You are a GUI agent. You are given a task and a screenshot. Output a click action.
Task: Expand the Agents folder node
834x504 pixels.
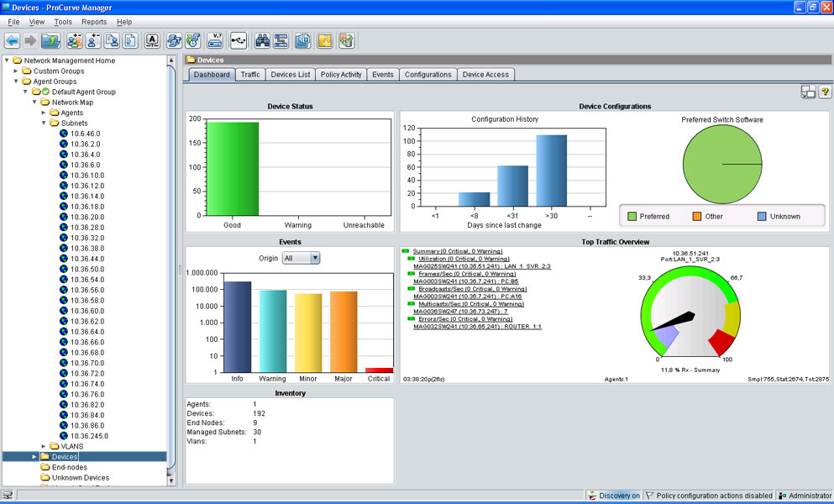pos(44,113)
